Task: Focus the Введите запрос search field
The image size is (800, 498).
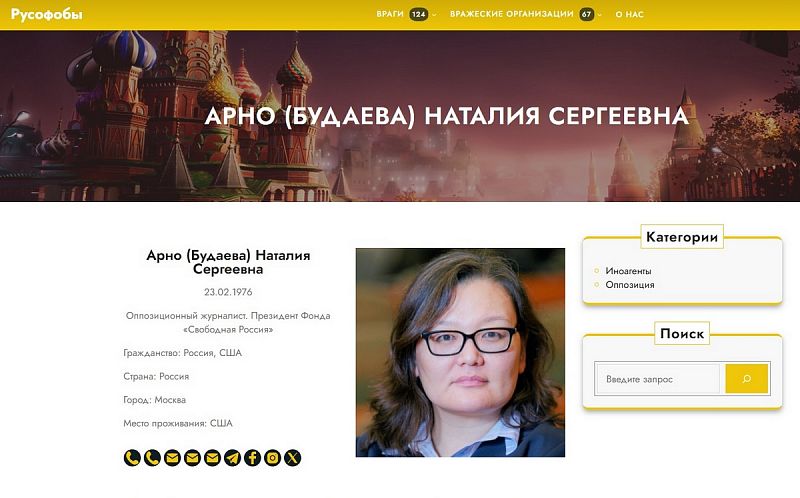Action: tap(658, 379)
